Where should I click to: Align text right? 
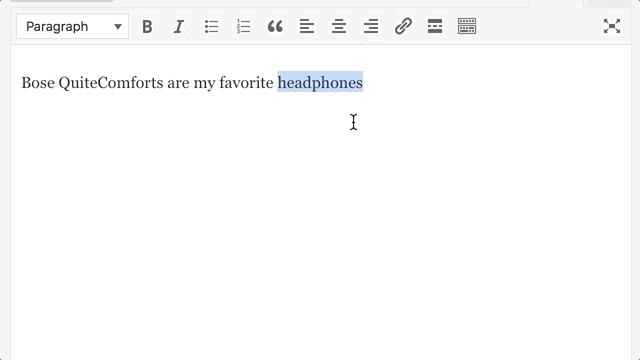[371, 27]
